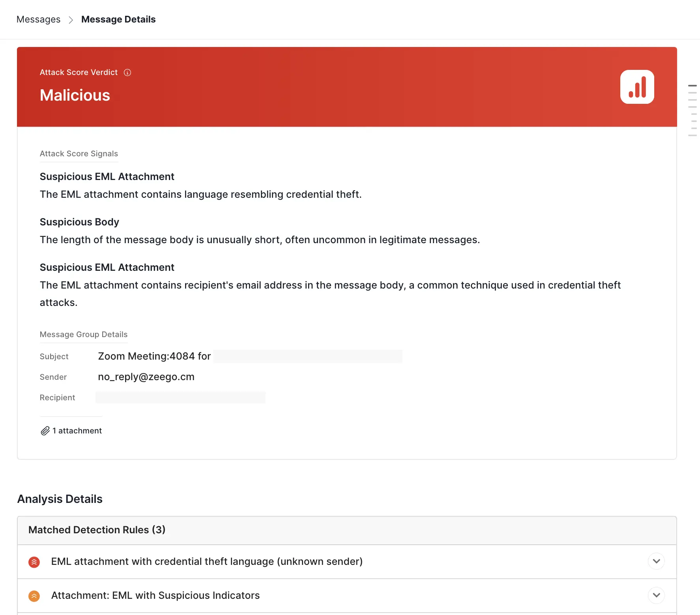Click the info icon beside Attack Score Verdict
The image size is (700, 615).
point(127,72)
